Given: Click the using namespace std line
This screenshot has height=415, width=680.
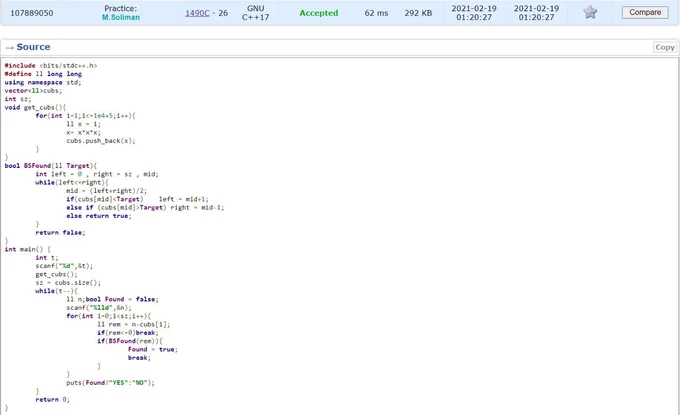Looking at the screenshot, I should coord(42,82).
